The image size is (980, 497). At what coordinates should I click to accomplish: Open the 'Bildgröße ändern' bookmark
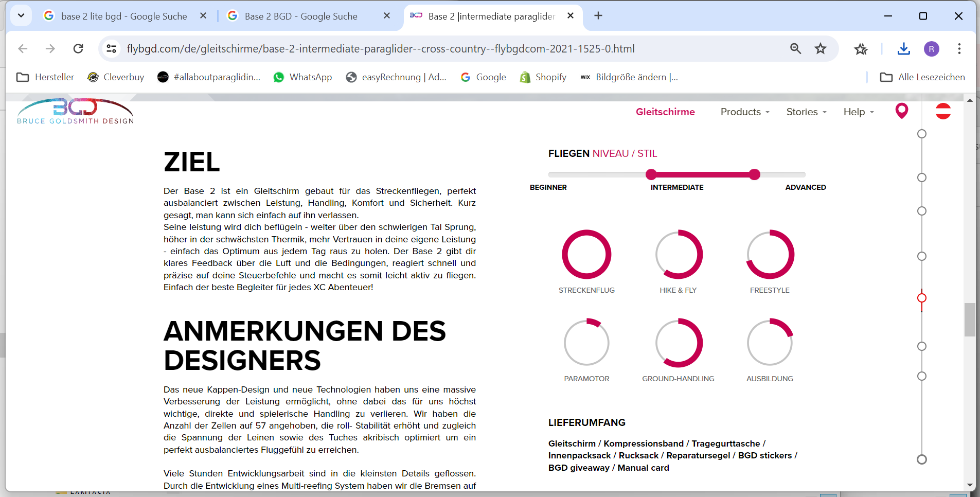click(x=629, y=77)
